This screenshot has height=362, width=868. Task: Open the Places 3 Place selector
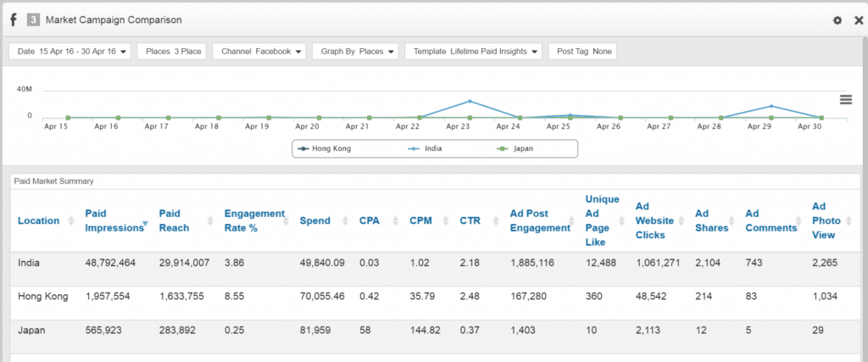coord(173,51)
